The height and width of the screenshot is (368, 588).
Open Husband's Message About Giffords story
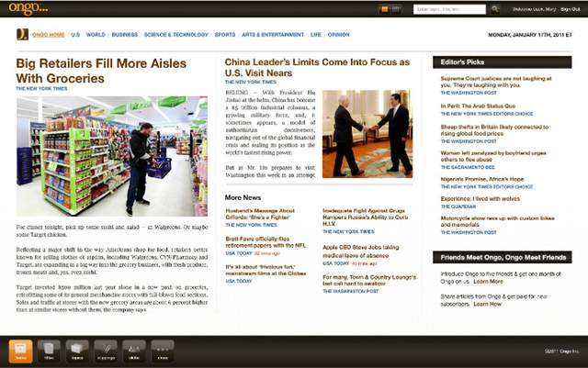260,214
